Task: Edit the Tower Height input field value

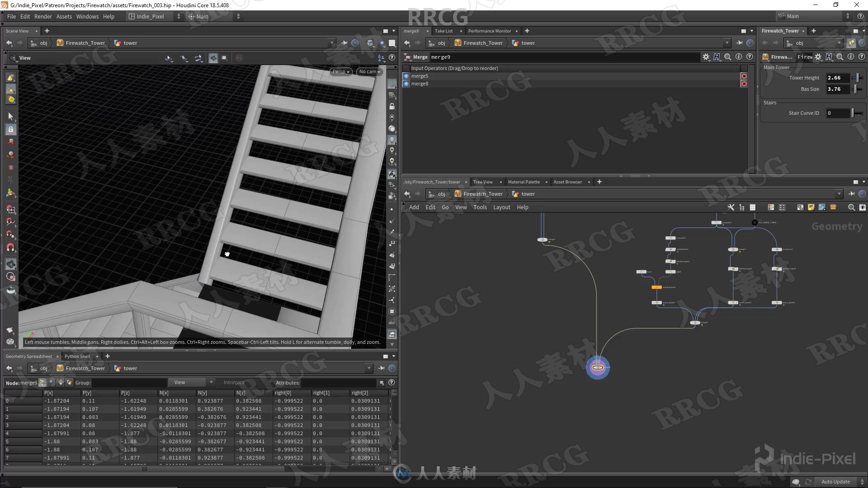Action: click(837, 78)
